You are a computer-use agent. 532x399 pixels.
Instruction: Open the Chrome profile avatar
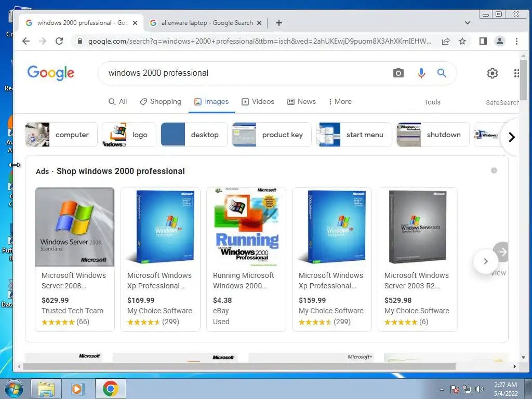499,42
